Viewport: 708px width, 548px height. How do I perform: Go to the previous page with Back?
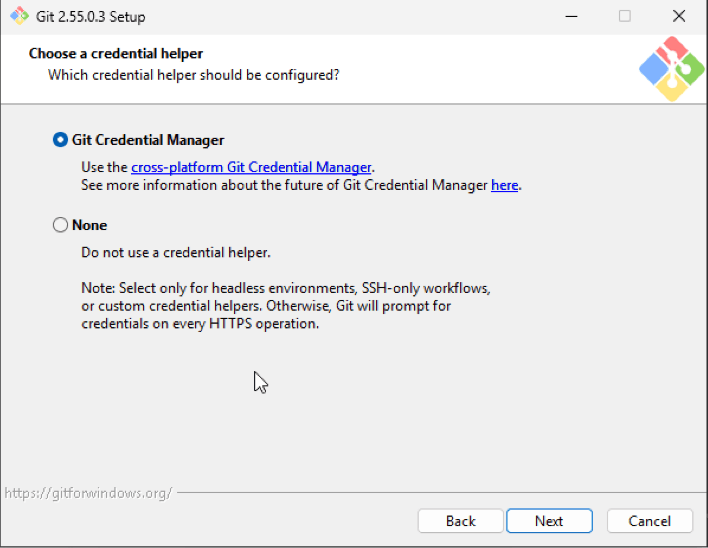click(461, 521)
